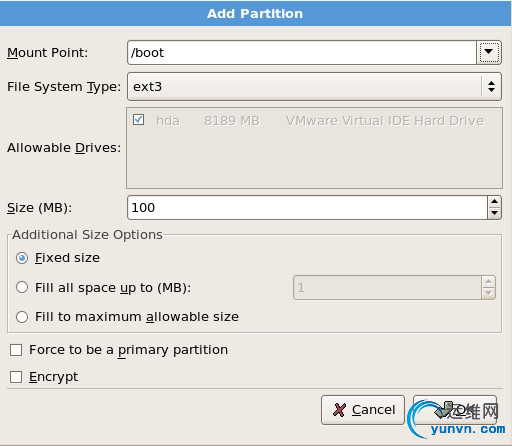Expand the File System Type ext3 combo box
The image size is (512, 446).
click(x=314, y=87)
